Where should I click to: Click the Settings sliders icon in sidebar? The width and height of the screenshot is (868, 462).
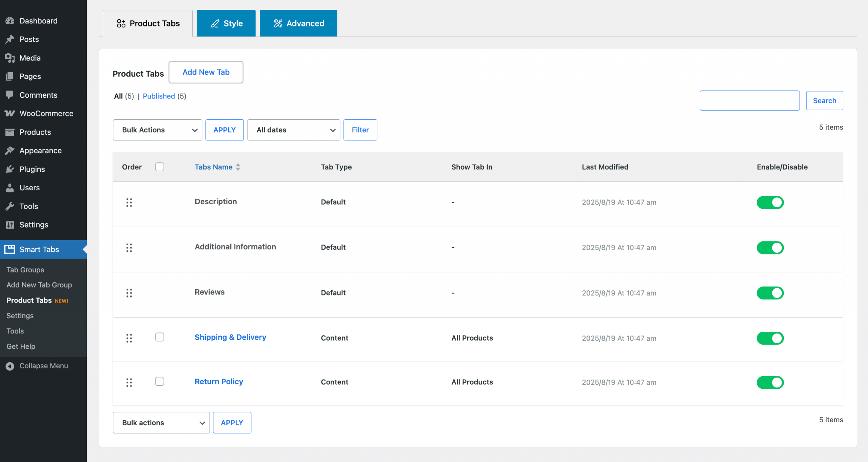pos(10,225)
